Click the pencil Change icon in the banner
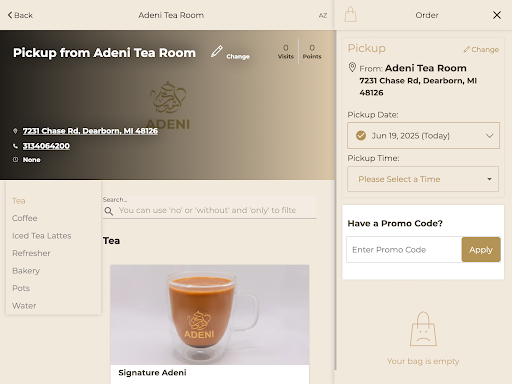 (217, 52)
